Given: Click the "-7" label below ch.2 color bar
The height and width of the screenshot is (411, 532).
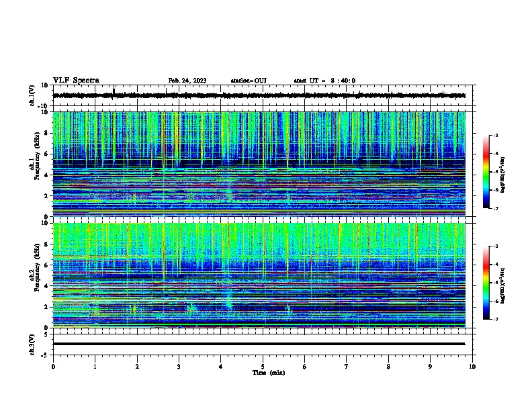Looking at the screenshot, I should click(x=495, y=319).
